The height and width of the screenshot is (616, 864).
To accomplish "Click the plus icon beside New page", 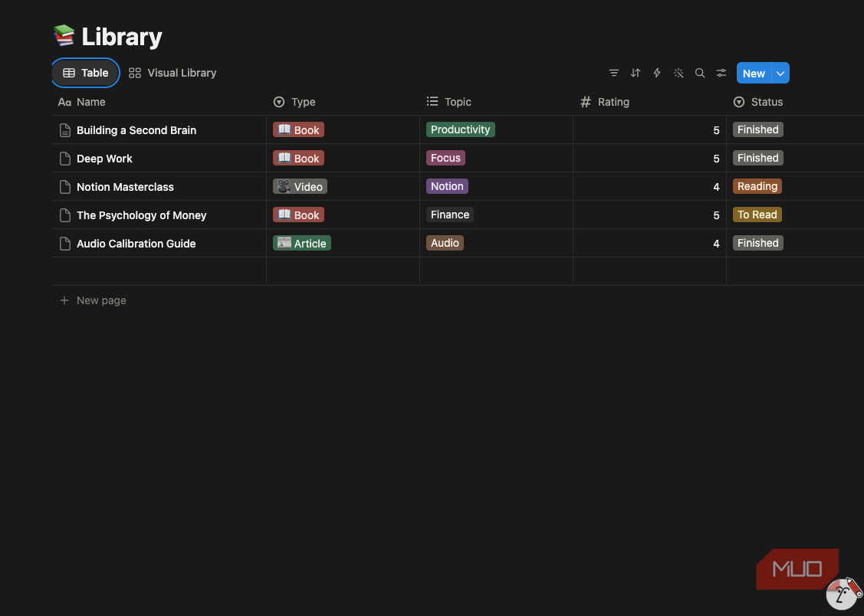I will click(x=64, y=300).
